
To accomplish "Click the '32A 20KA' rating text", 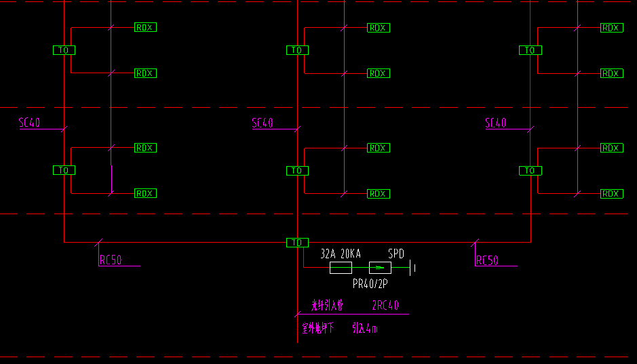I will tap(341, 254).
